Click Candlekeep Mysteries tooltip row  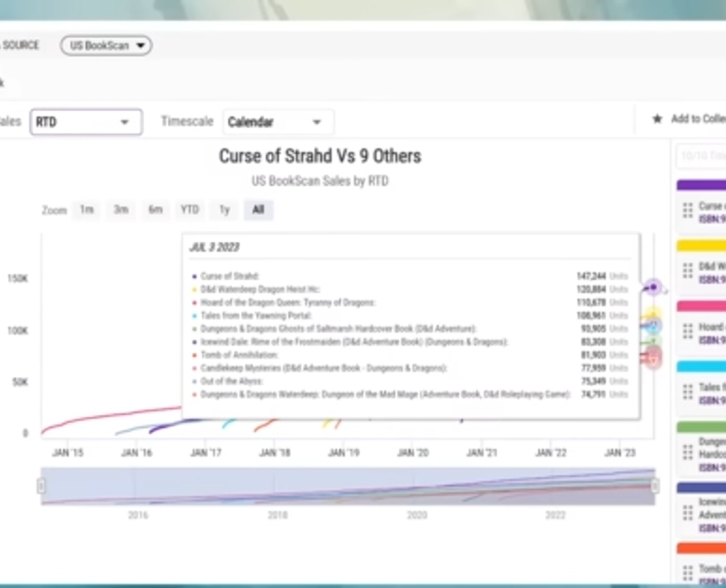[x=410, y=368]
